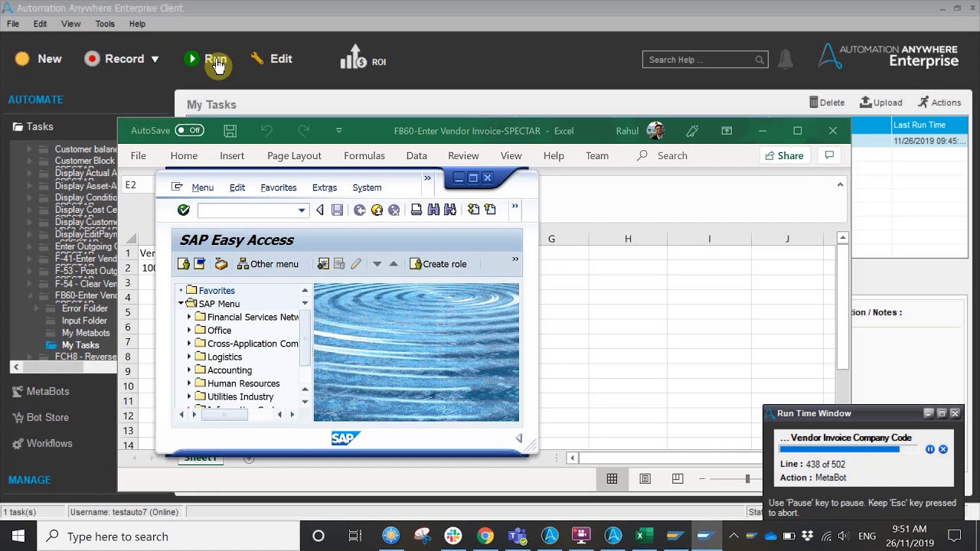Open the Excel Formulas tab
The image size is (980, 551).
coord(364,155)
